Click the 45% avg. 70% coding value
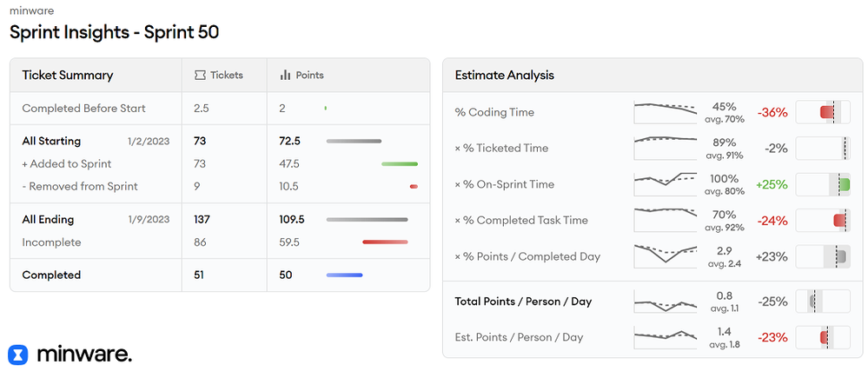 724,112
